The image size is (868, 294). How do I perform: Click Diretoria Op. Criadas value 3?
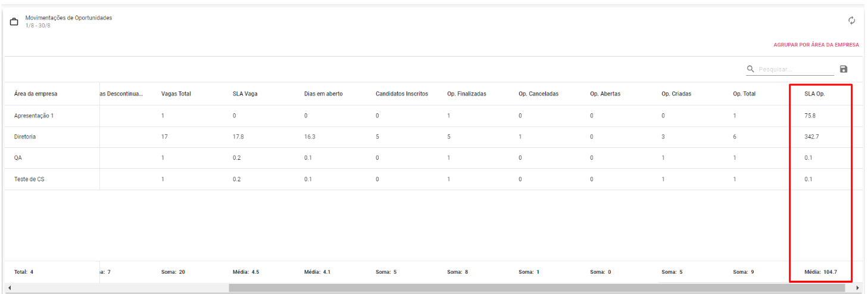click(663, 137)
